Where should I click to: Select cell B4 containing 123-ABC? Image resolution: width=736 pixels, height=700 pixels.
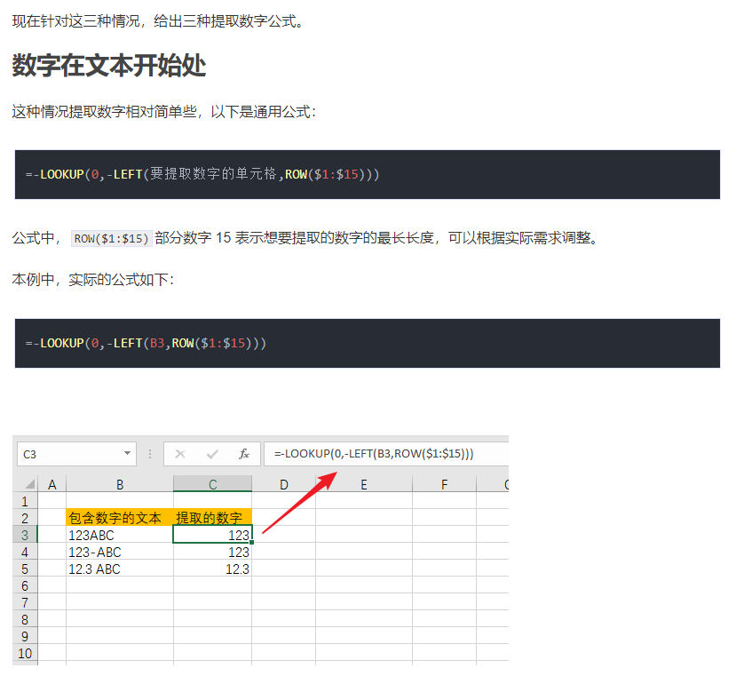(120, 552)
